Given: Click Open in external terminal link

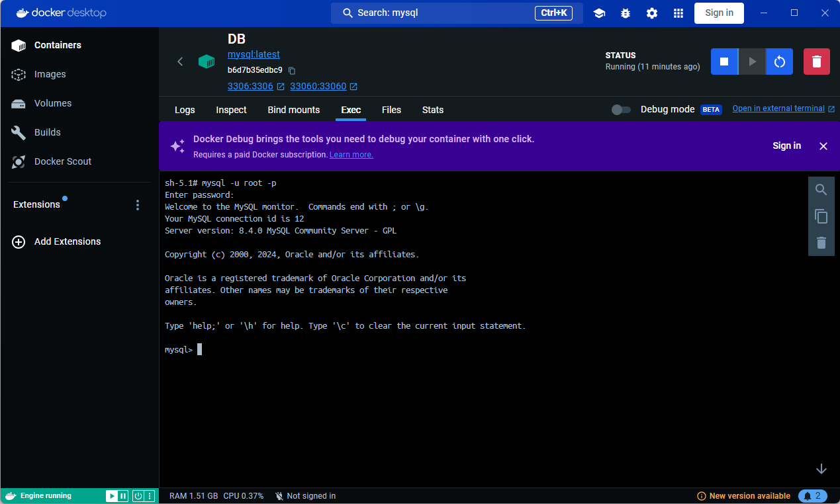Looking at the screenshot, I should pos(778,108).
